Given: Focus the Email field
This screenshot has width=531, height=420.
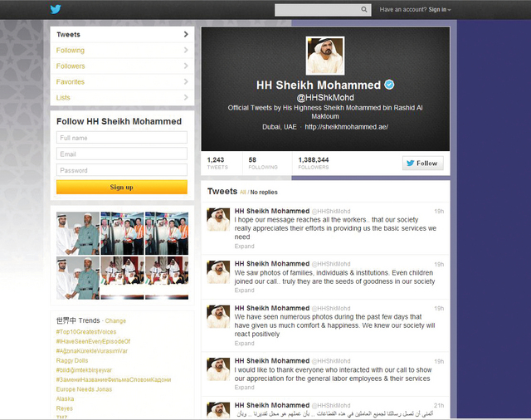Looking at the screenshot, I should point(122,154).
